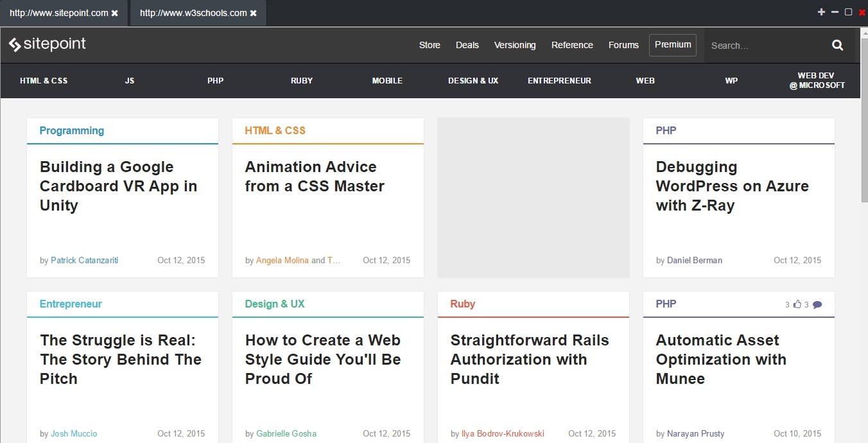Click the Josh Muccio author link

click(x=74, y=433)
